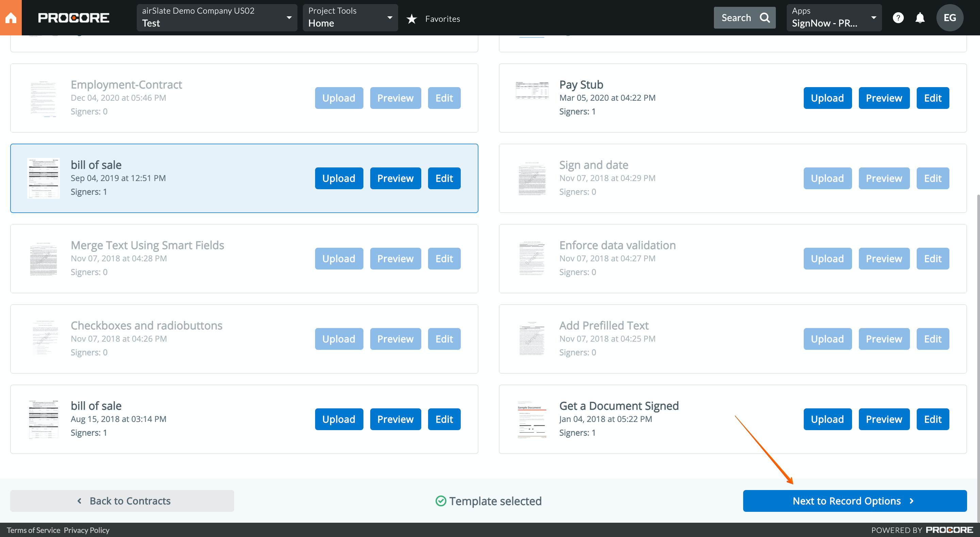Edit the Pay Stub template

933,98
